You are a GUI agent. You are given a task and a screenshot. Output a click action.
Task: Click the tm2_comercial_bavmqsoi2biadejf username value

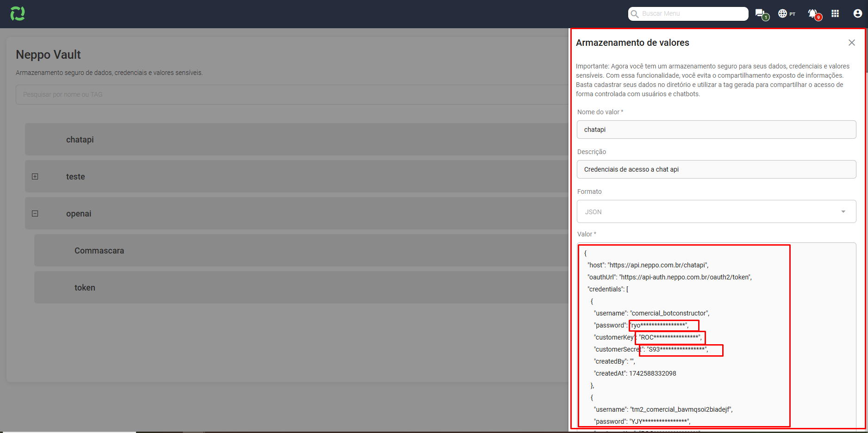681,409
